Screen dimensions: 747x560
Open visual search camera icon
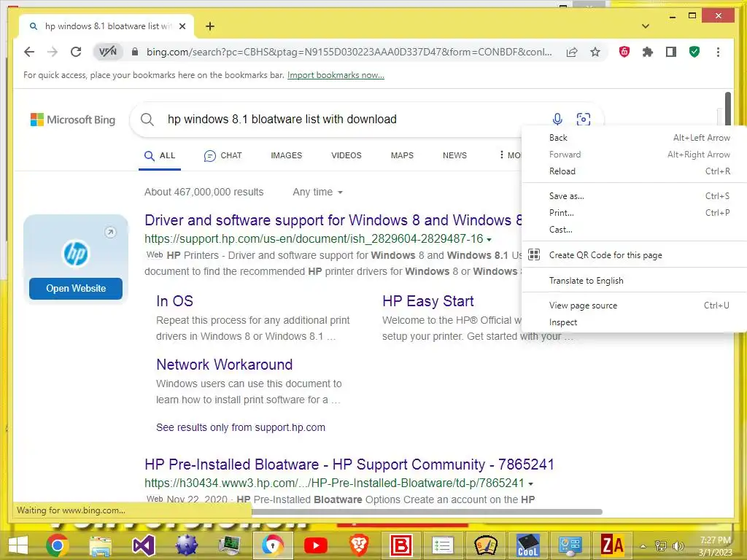[x=584, y=119]
